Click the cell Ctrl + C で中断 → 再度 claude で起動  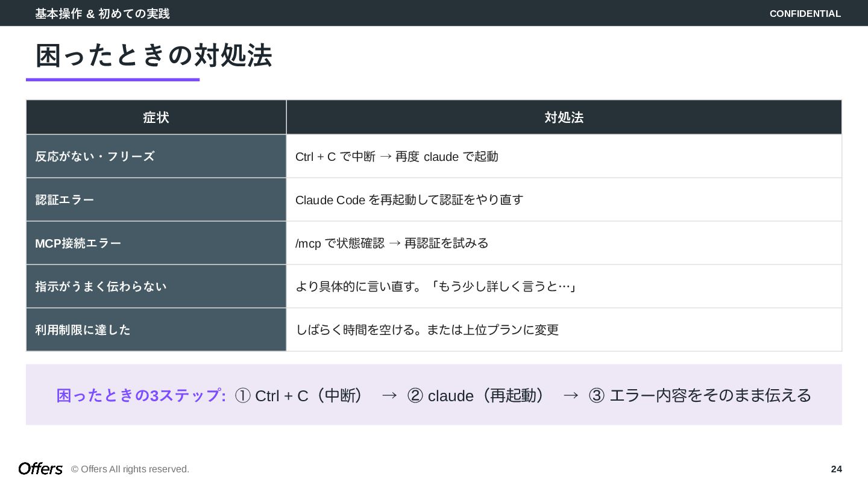coord(564,157)
